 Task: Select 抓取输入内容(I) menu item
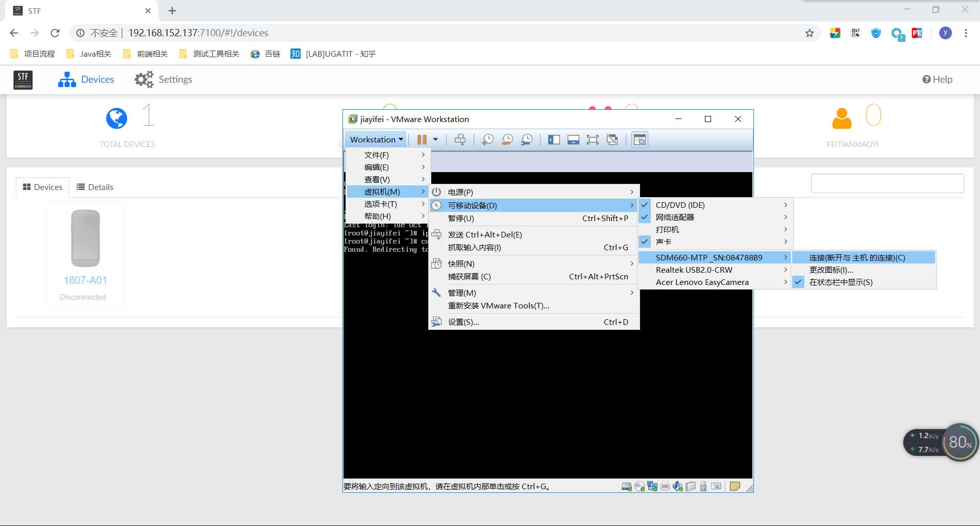pyautogui.click(x=534, y=247)
